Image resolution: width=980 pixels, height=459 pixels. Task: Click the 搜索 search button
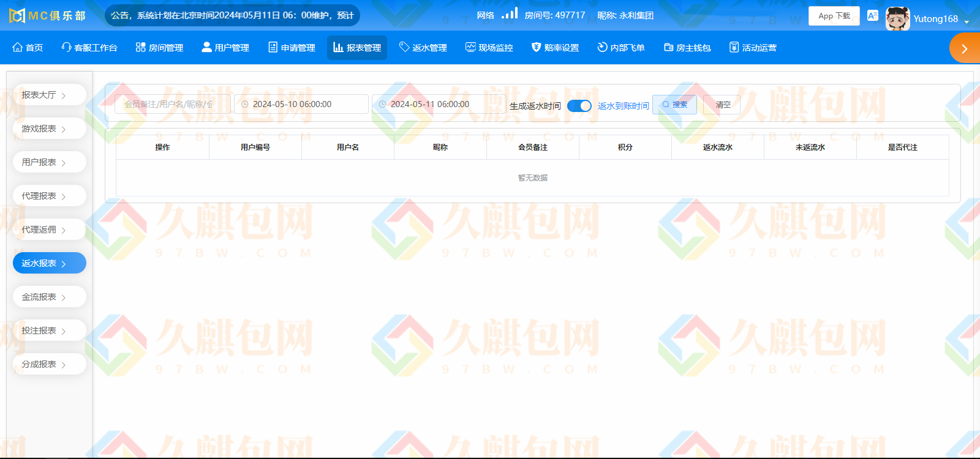pos(674,105)
